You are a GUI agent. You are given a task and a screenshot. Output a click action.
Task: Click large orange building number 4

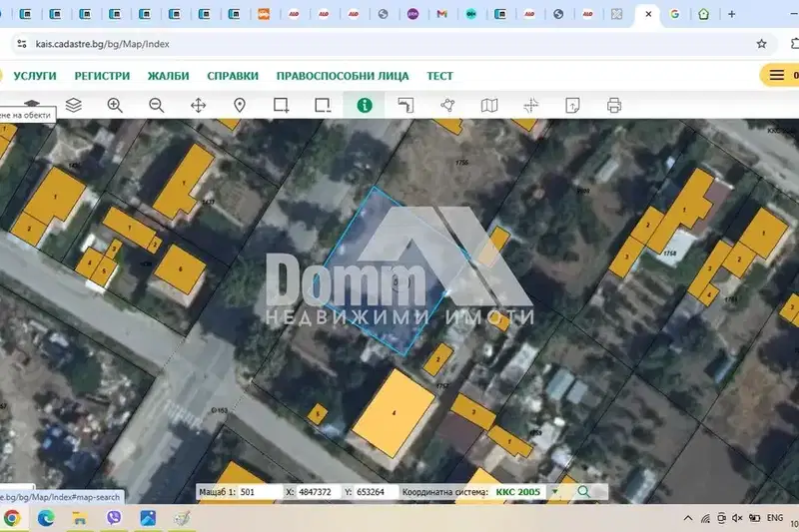click(x=394, y=413)
